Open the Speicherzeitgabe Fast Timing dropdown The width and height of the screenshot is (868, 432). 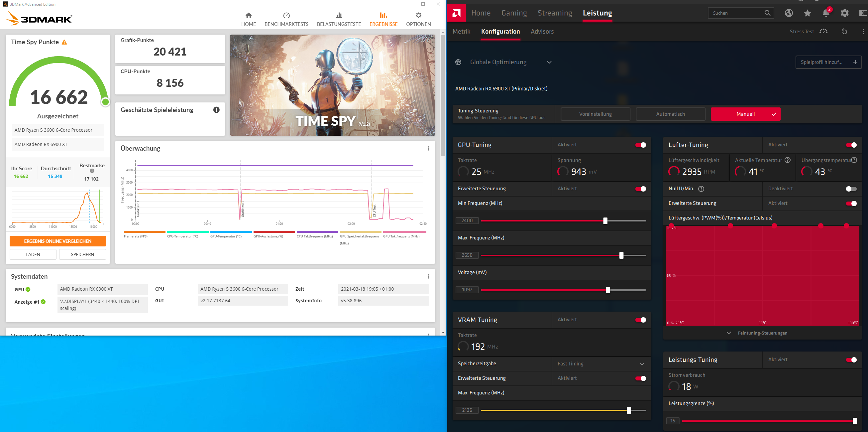[642, 363]
